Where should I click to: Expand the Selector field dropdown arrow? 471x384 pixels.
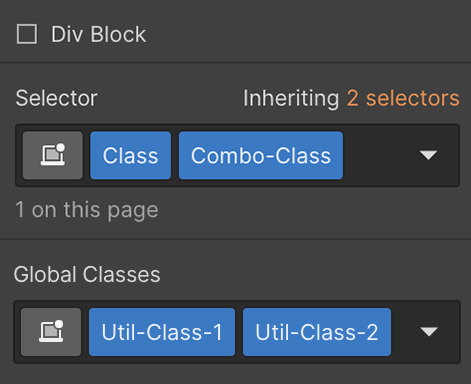pyautogui.click(x=428, y=155)
